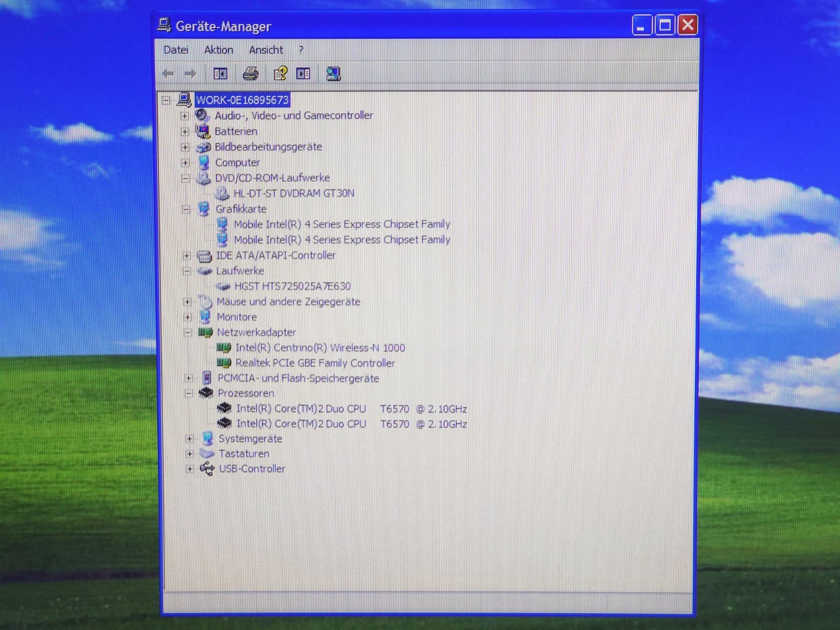This screenshot has height=630, width=840.
Task: Click the scan for hardware changes icon
Action: tap(333, 74)
